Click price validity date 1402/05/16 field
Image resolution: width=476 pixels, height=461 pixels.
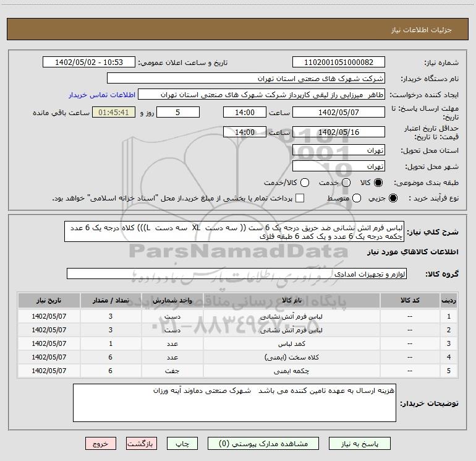339,132
